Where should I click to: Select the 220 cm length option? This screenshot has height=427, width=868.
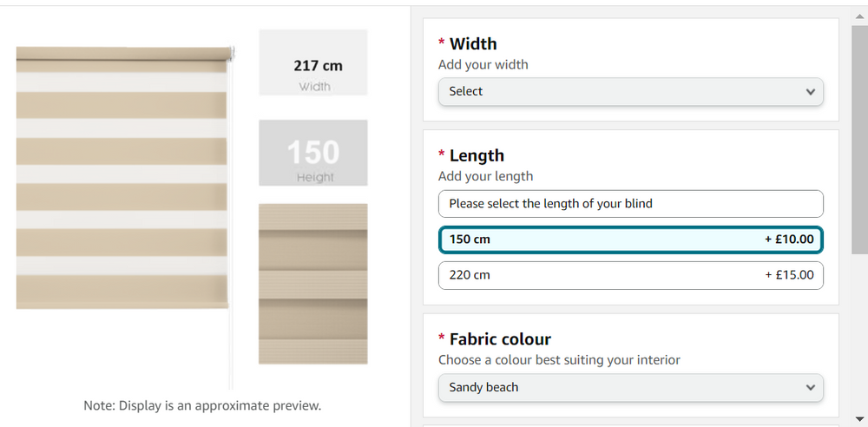tap(630, 275)
